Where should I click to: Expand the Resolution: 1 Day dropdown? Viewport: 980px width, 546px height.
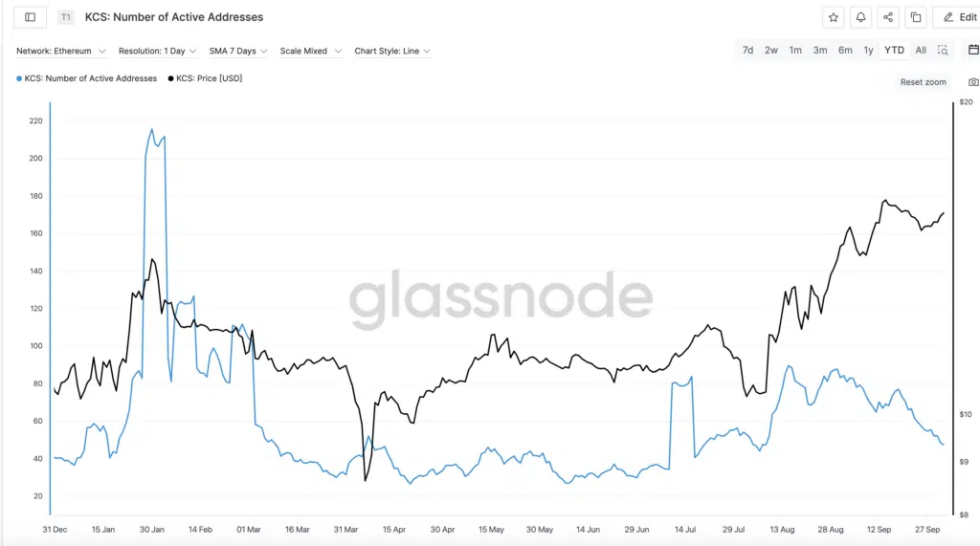158,51
